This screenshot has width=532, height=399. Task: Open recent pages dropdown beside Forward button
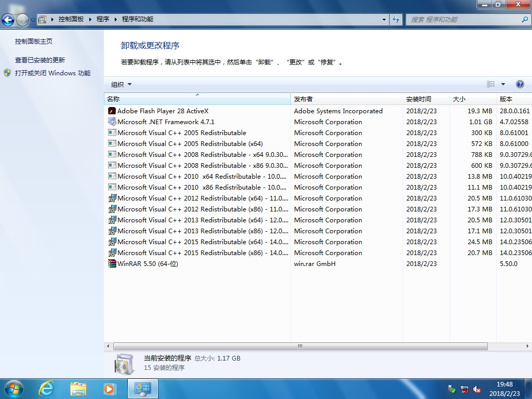[33, 20]
